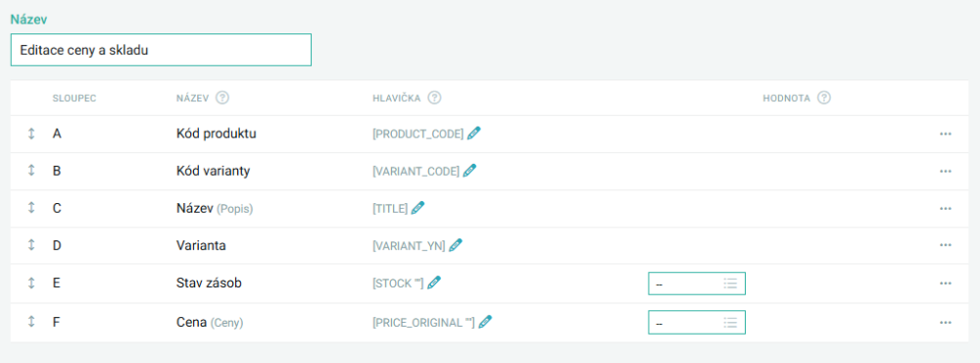This screenshot has width=980, height=363.
Task: Open value dropdown for Cena row
Action: pyautogui.click(x=697, y=323)
